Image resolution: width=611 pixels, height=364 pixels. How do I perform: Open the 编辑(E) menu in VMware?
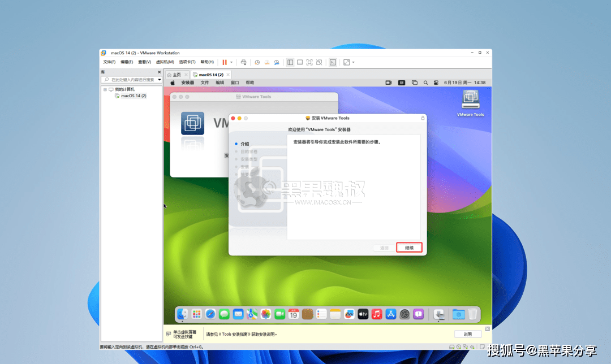(x=127, y=62)
